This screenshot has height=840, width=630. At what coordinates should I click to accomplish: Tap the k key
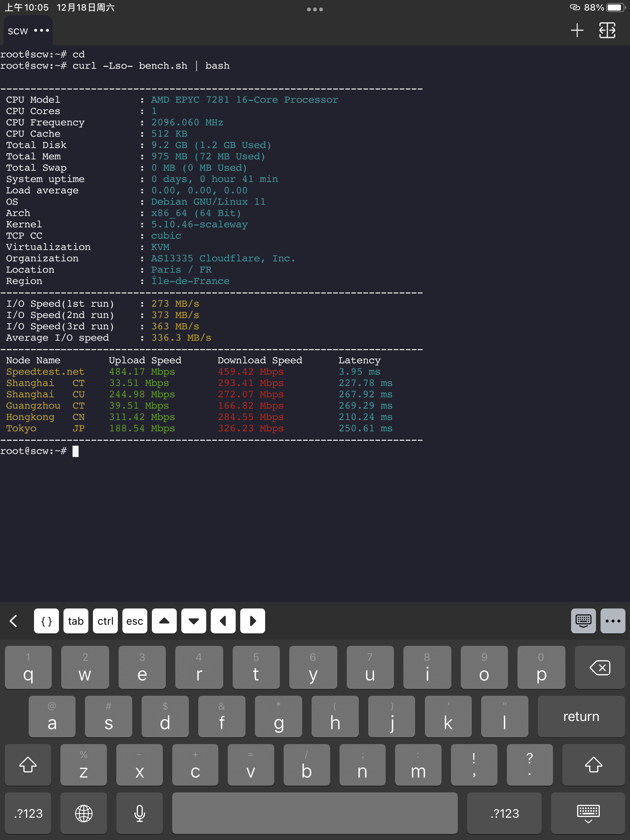tap(448, 716)
